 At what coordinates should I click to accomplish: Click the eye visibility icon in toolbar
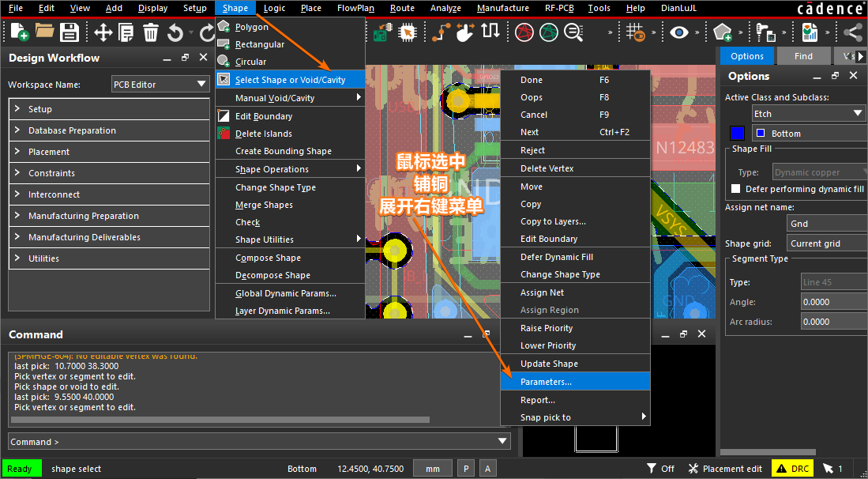tap(678, 32)
